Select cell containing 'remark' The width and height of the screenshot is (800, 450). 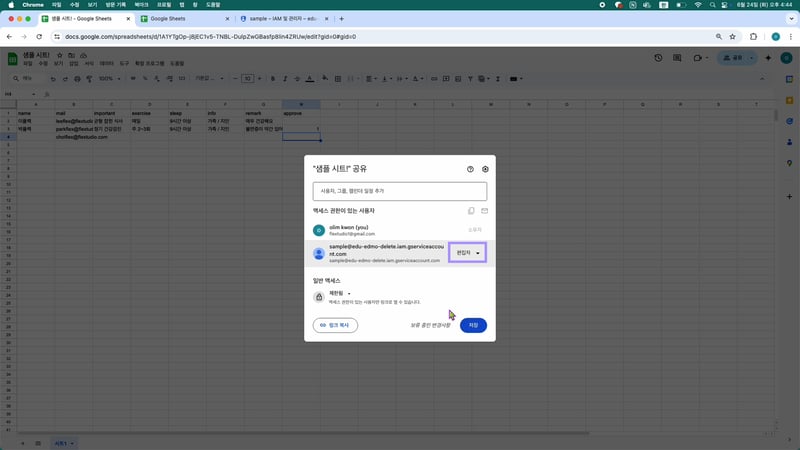[263, 113]
